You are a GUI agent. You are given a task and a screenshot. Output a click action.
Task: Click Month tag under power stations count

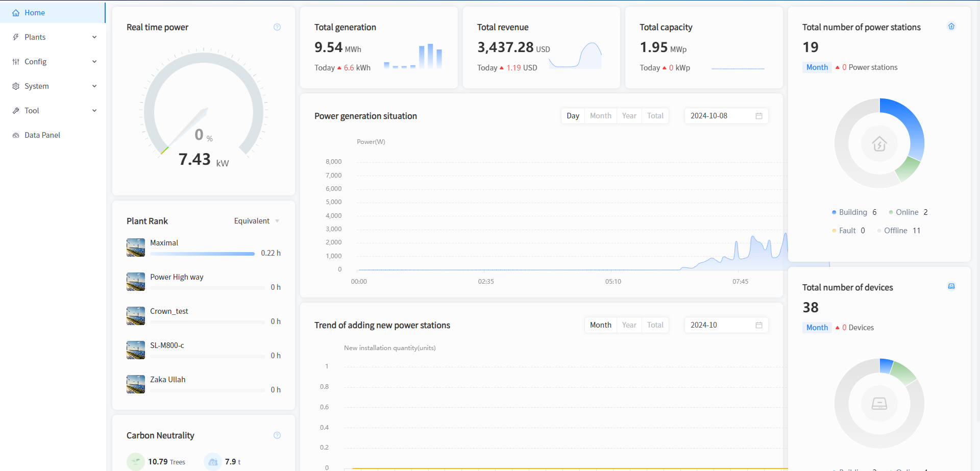(x=817, y=67)
